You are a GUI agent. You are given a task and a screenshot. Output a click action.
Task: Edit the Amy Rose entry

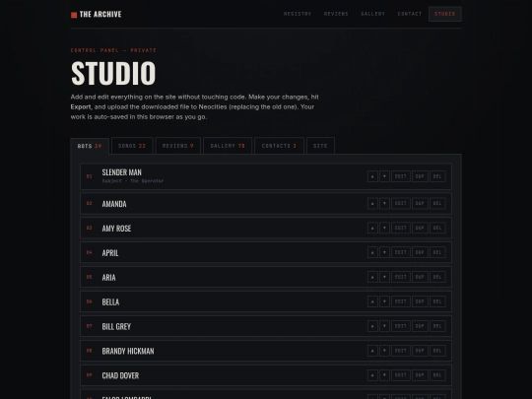coord(401,228)
